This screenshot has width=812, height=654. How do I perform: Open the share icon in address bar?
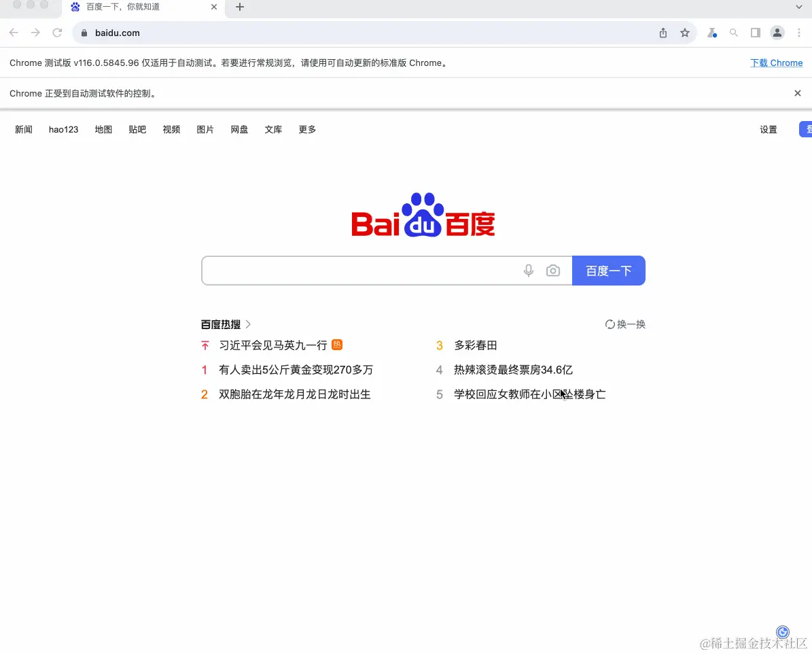click(x=663, y=32)
